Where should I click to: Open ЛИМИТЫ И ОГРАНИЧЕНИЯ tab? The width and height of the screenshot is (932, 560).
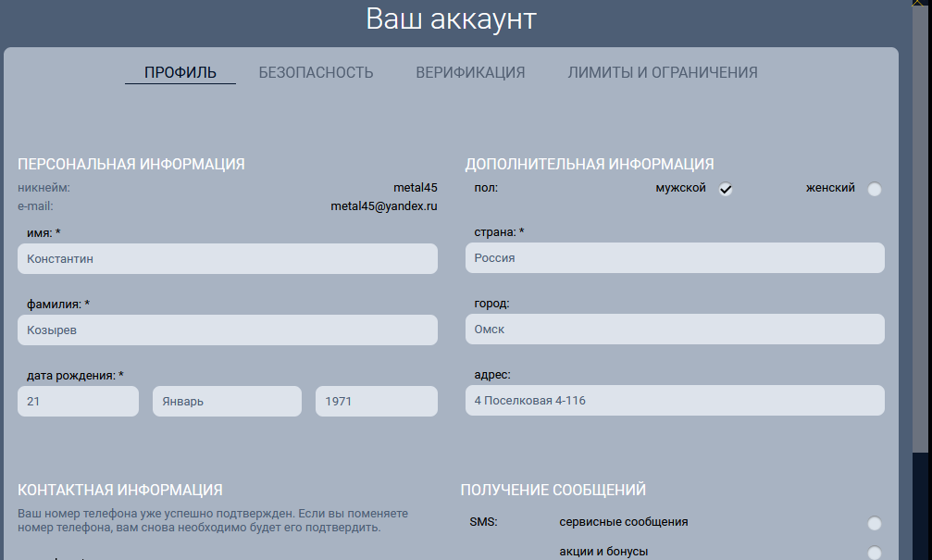(x=663, y=72)
